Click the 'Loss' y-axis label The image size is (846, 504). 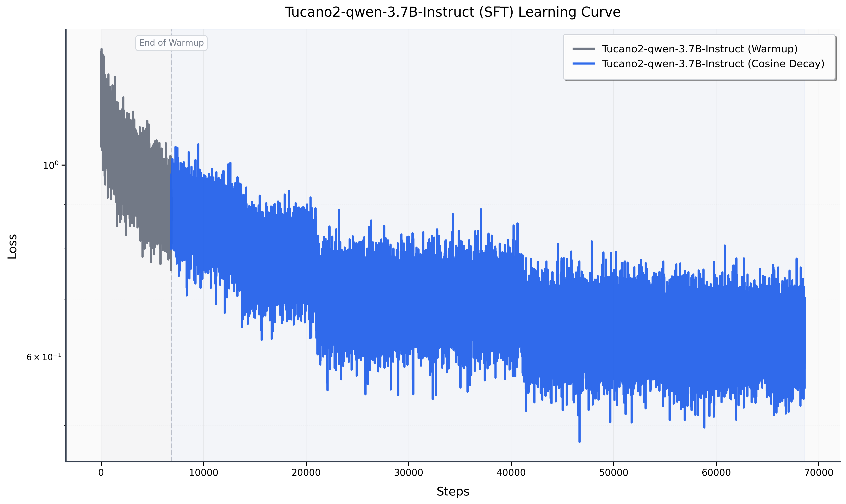pos(13,246)
